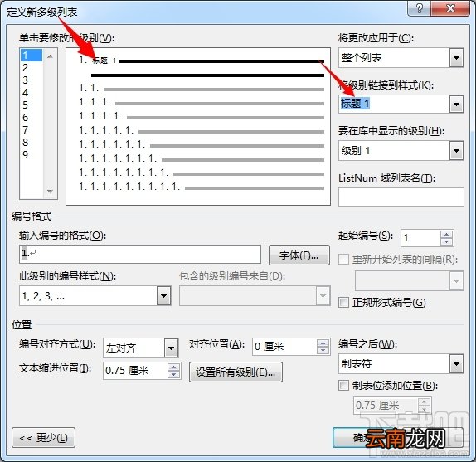This screenshot has height=462, width=476.
Task: Select level 2 in the level list
Action: tap(31, 68)
